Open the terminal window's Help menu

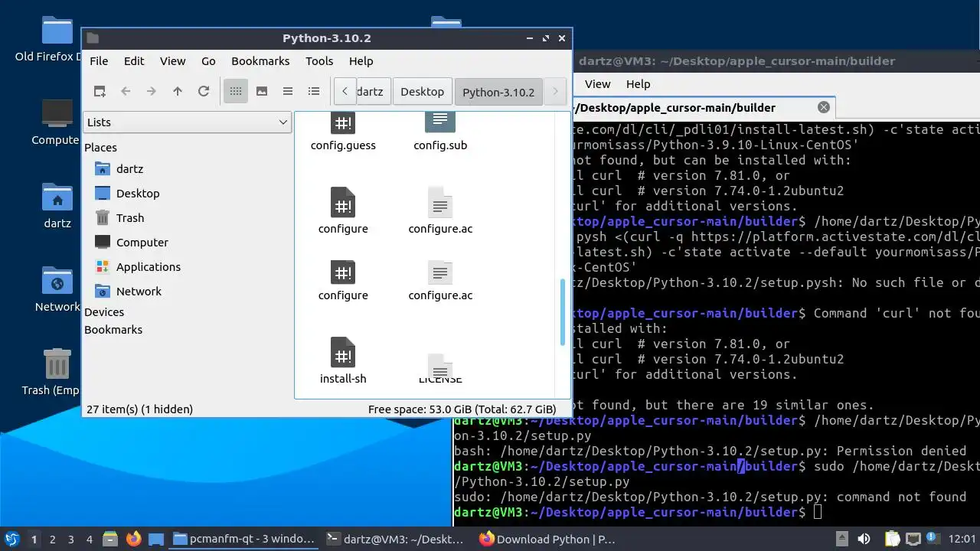[638, 84]
